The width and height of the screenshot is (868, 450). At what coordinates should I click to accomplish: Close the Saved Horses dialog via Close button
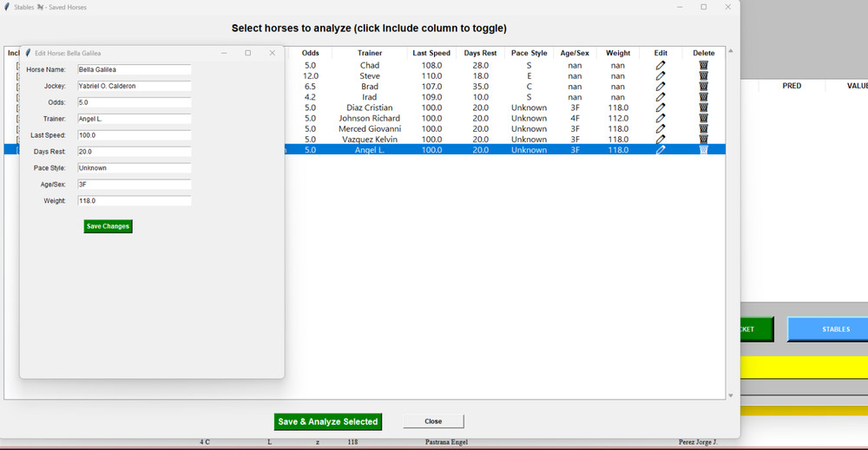point(433,421)
